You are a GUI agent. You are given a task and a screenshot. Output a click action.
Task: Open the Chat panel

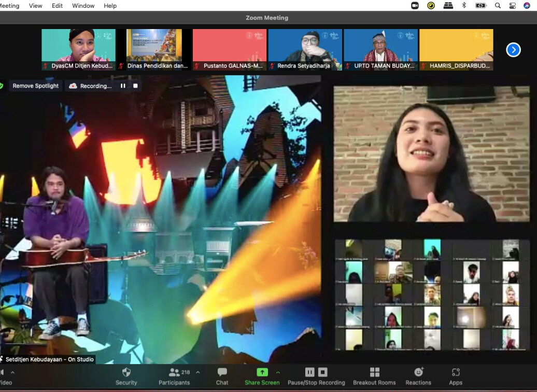coord(222,372)
